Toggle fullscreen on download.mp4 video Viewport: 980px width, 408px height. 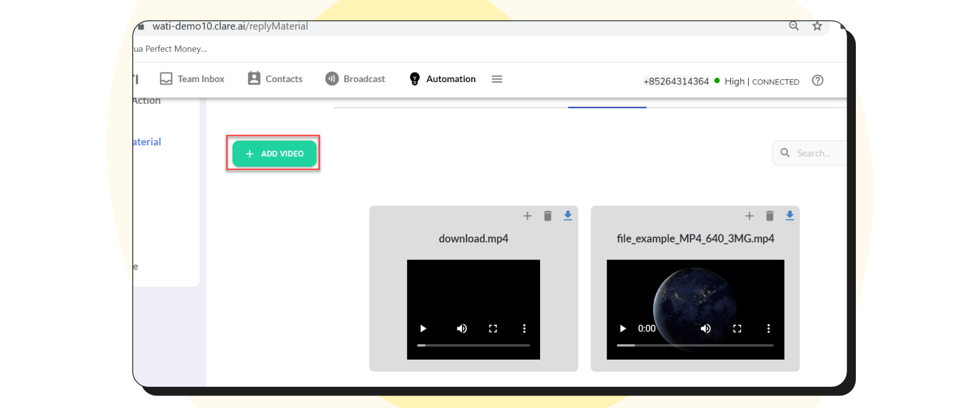pyautogui.click(x=493, y=329)
